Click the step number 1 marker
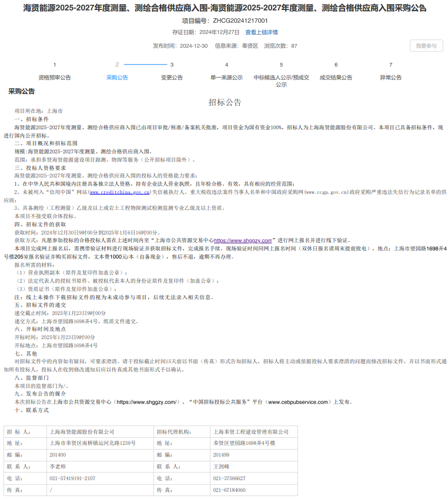 coord(55,65)
